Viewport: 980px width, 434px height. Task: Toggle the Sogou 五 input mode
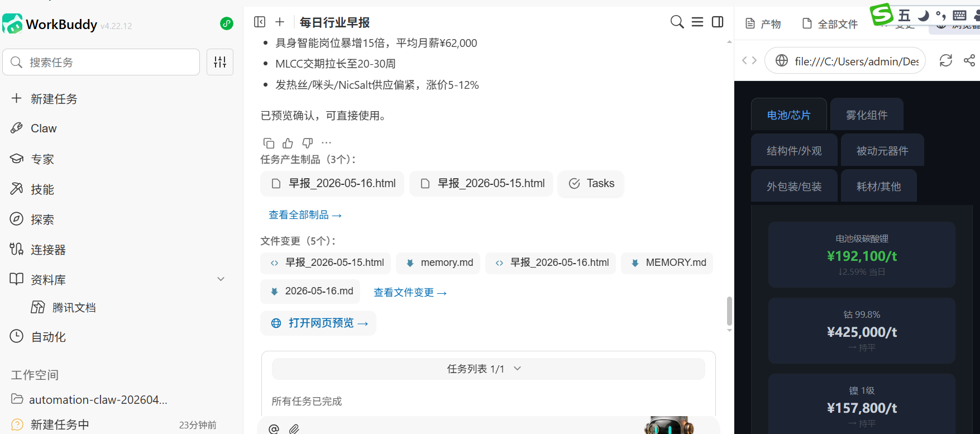[905, 16]
